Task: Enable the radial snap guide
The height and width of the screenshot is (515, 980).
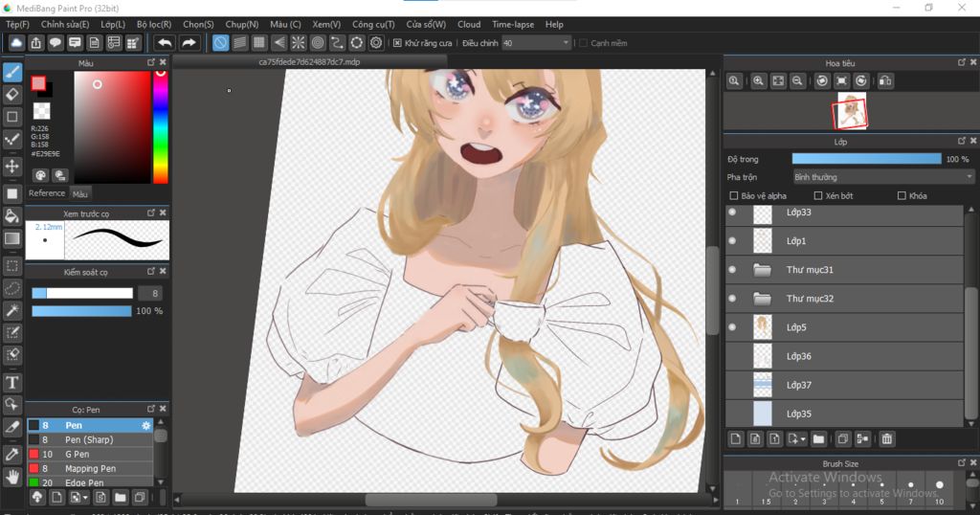Action: pyautogui.click(x=299, y=42)
